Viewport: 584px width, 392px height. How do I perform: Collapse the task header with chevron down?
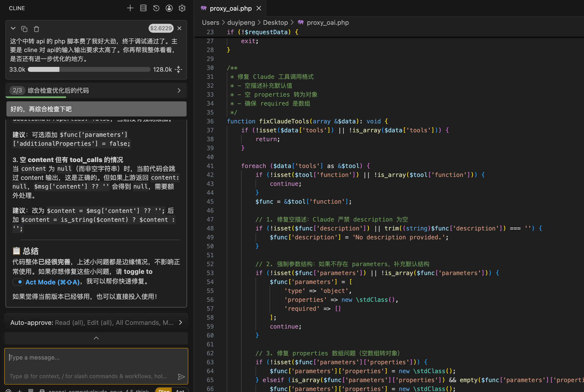(x=13, y=28)
